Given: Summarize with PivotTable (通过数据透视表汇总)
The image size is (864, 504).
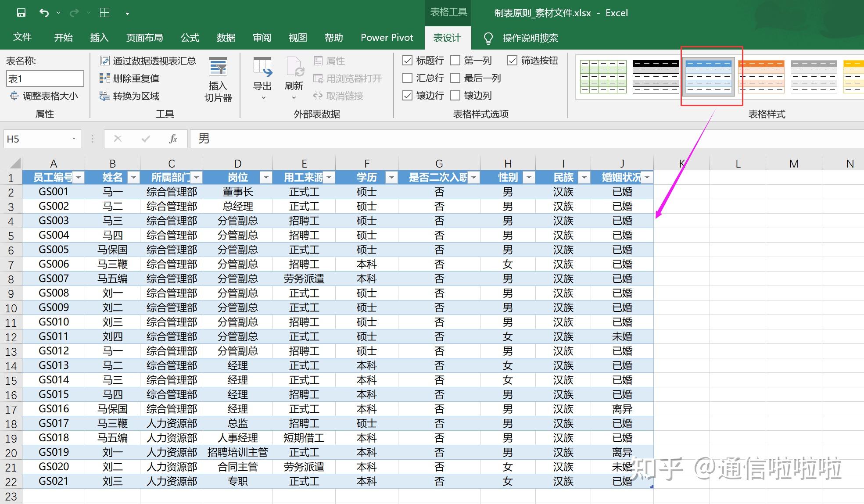Looking at the screenshot, I should 148,61.
